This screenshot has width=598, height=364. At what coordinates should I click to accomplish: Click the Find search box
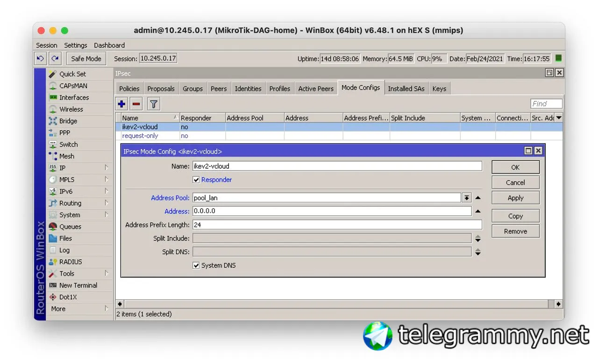pos(546,104)
